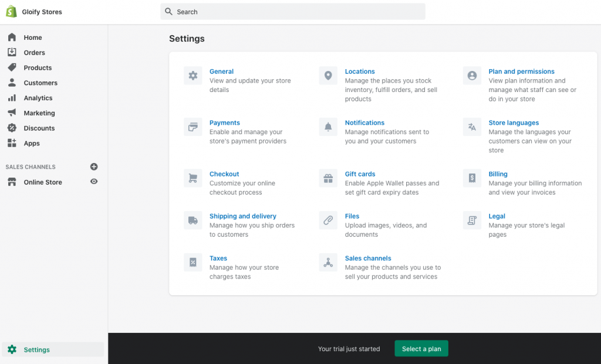This screenshot has width=601, height=364.
Task: Click the Discounts badge icon
Action: 12,128
